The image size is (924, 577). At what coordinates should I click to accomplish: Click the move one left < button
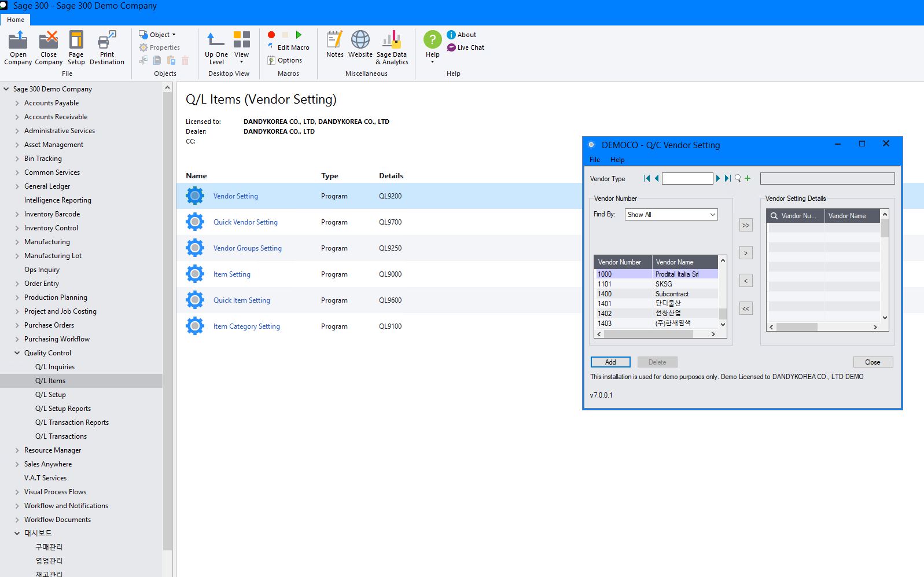click(746, 281)
